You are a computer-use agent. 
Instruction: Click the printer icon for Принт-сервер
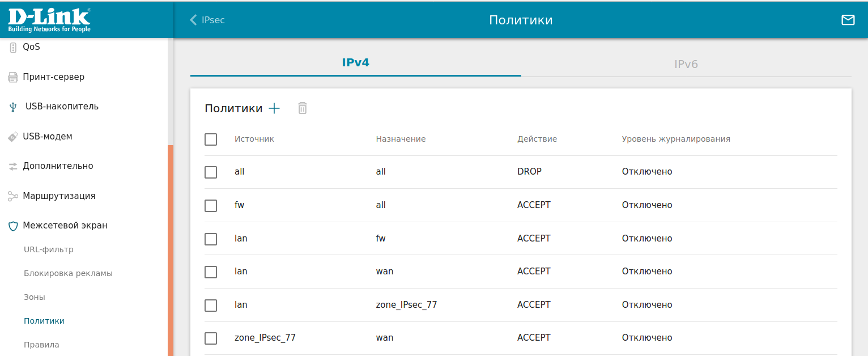(12, 77)
